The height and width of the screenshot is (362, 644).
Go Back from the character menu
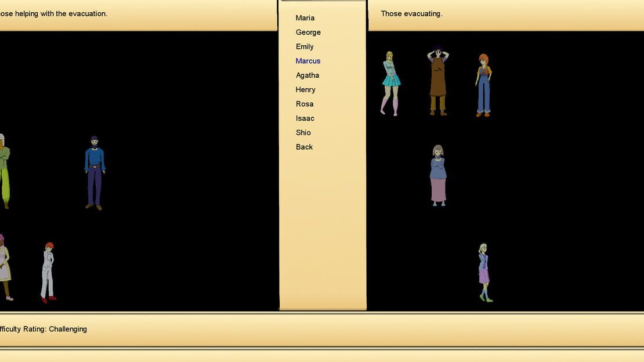tap(304, 147)
